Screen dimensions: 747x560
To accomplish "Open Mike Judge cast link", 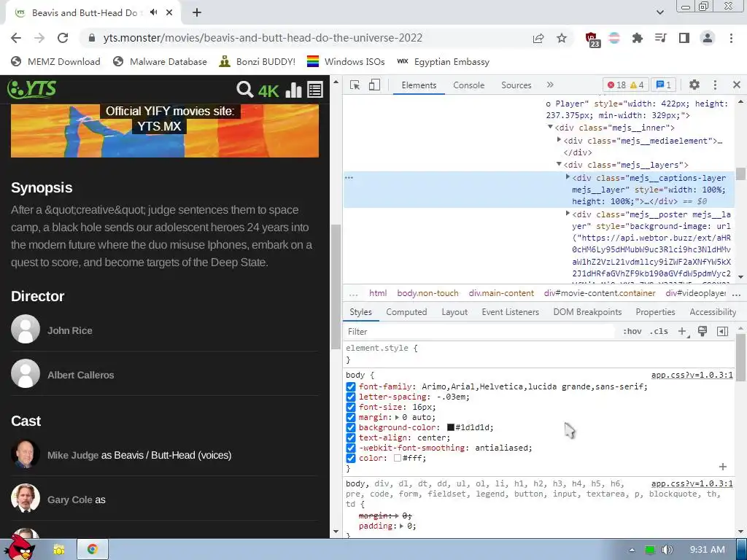I will point(73,455).
